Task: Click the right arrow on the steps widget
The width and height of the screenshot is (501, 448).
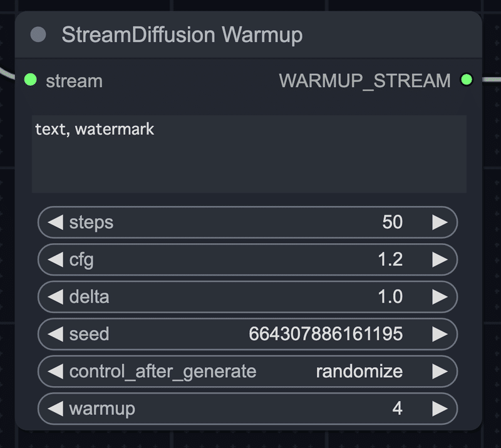Action: pos(438,222)
